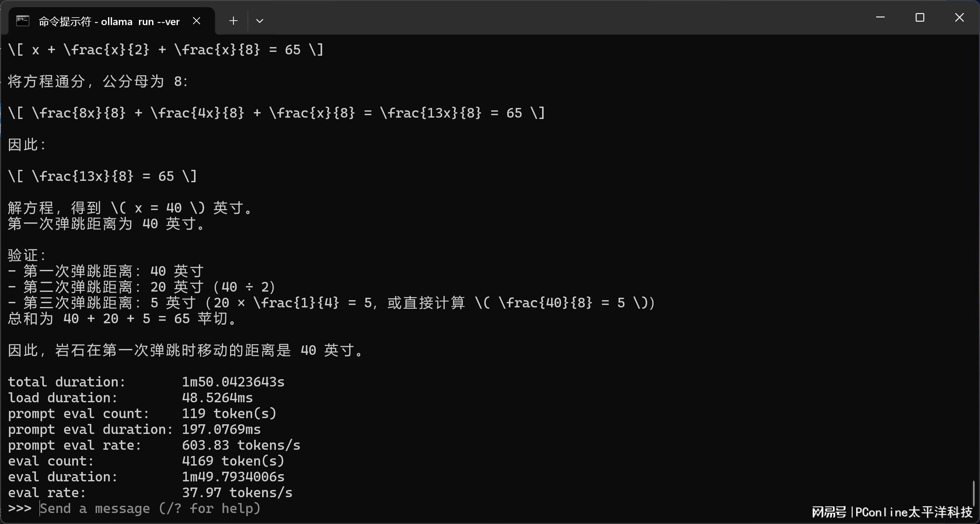Select the 命令提示符 - ollama run tab

109,22
